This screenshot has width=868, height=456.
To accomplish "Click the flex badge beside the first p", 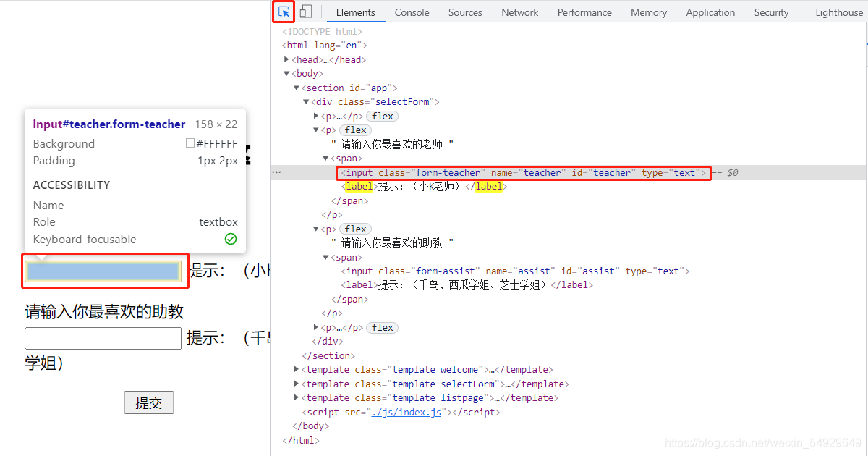I will coord(383,116).
